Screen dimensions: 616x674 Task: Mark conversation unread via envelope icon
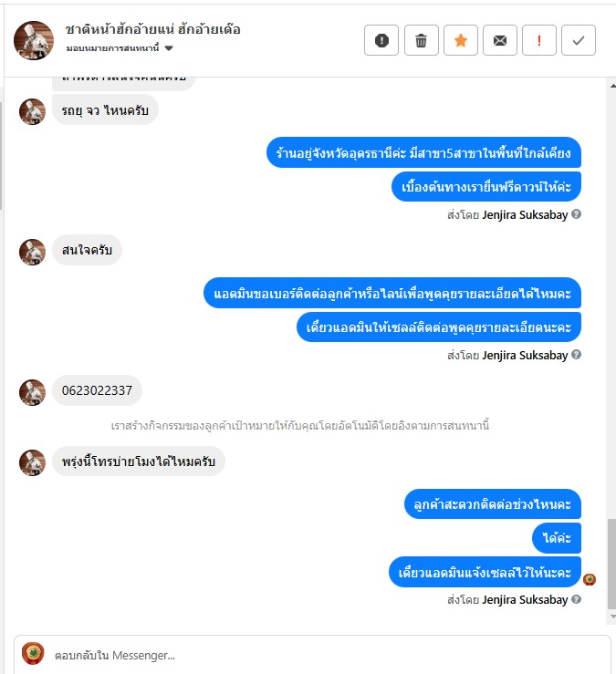coord(499,40)
